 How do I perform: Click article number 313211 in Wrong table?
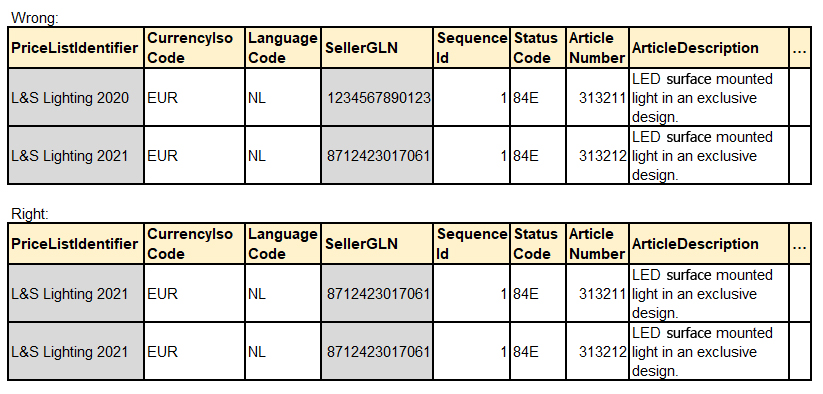click(x=597, y=98)
